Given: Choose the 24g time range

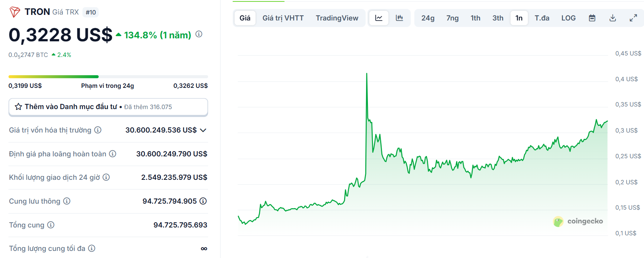Looking at the screenshot, I should [x=428, y=18].
